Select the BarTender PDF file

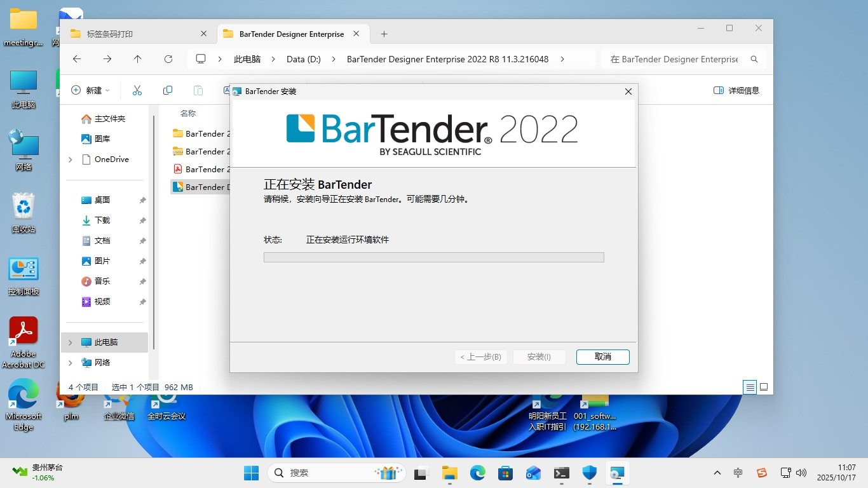point(200,169)
